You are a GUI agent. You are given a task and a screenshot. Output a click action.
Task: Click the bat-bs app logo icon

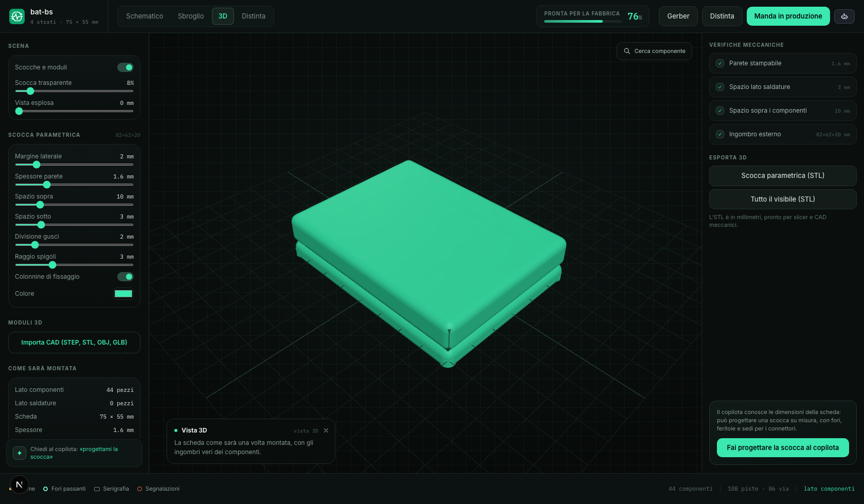(17, 16)
